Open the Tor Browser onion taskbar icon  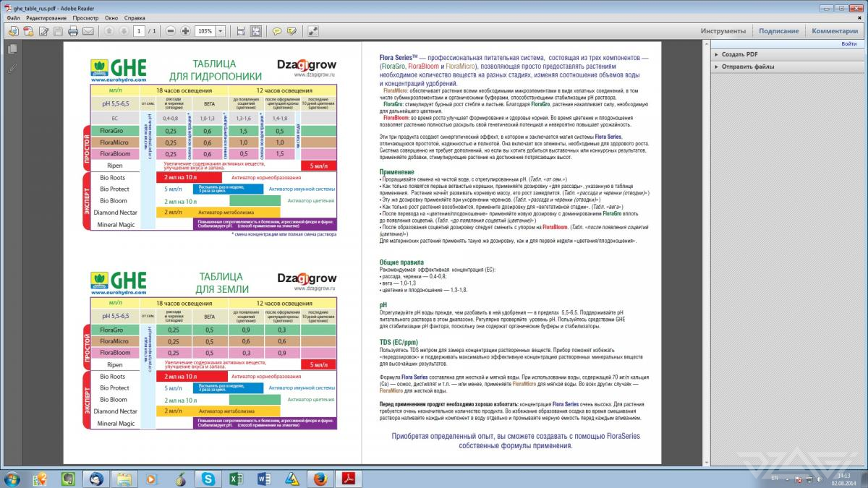click(180, 479)
